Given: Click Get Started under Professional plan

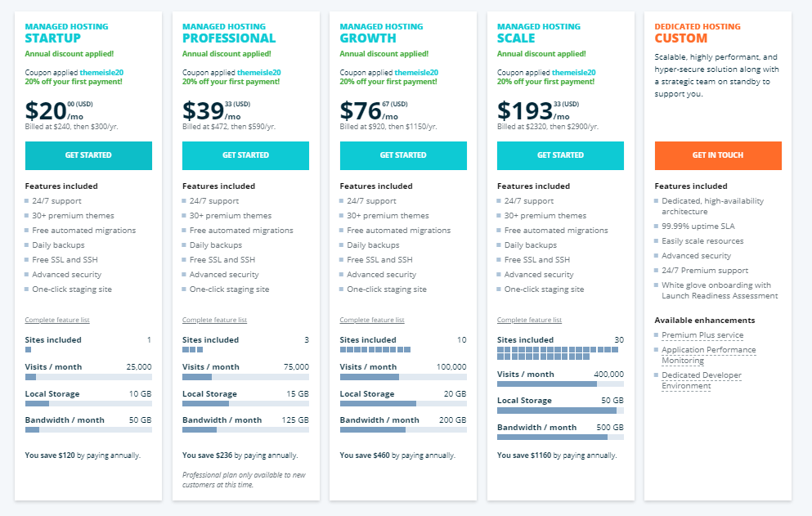Looking at the screenshot, I should click(x=245, y=155).
